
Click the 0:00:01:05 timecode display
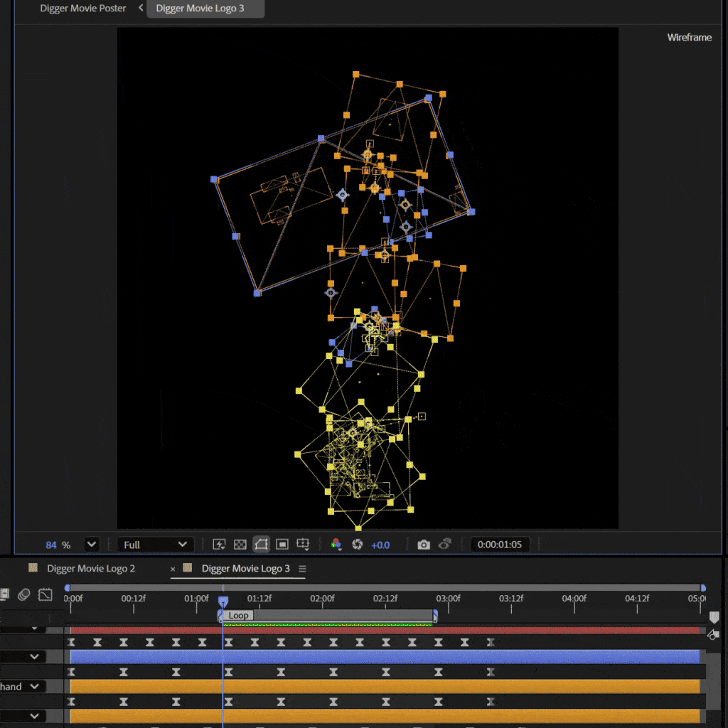[x=500, y=544]
